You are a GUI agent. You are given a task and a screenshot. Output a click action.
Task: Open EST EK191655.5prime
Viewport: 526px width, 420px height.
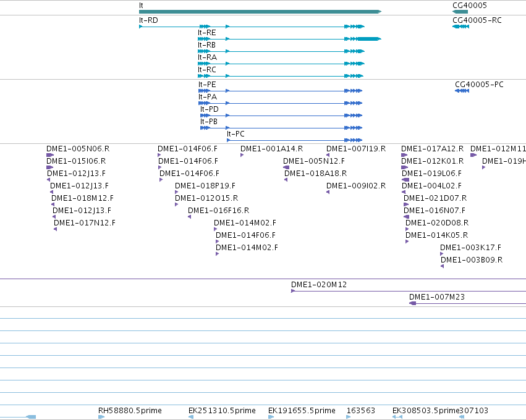coord(302,411)
